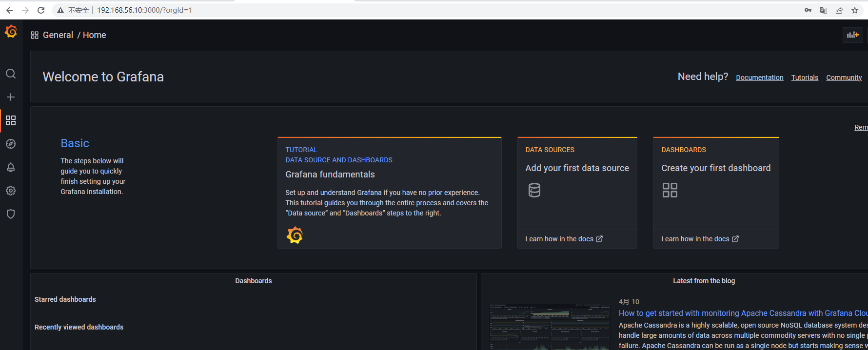
Task: Bookmark the page with the star icon
Action: click(x=855, y=10)
